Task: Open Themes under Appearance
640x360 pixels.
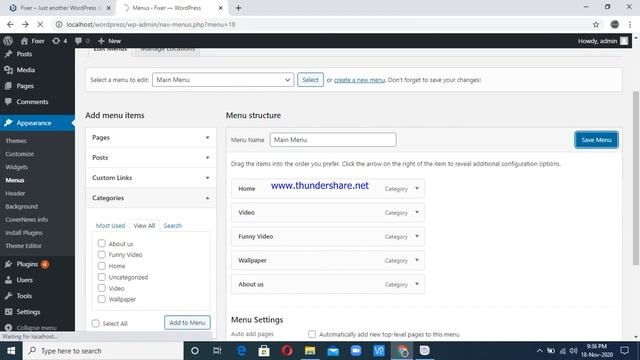Action: tap(16, 140)
